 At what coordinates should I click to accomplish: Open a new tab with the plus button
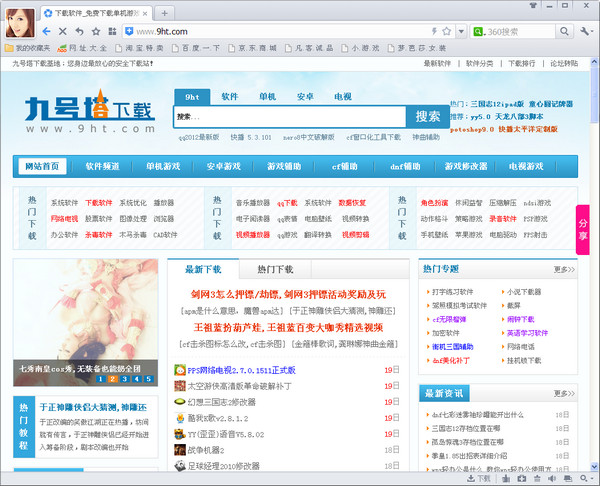(165, 13)
